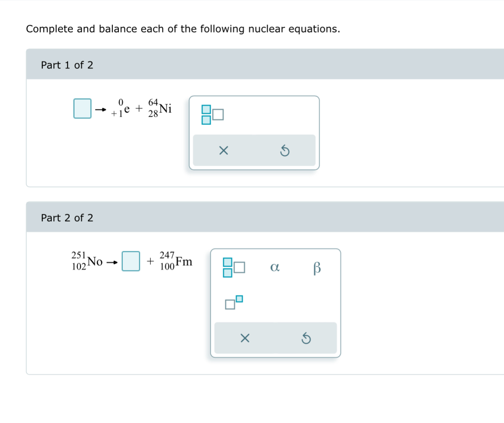Click the undo arrow in Part 1 palette

[285, 150]
